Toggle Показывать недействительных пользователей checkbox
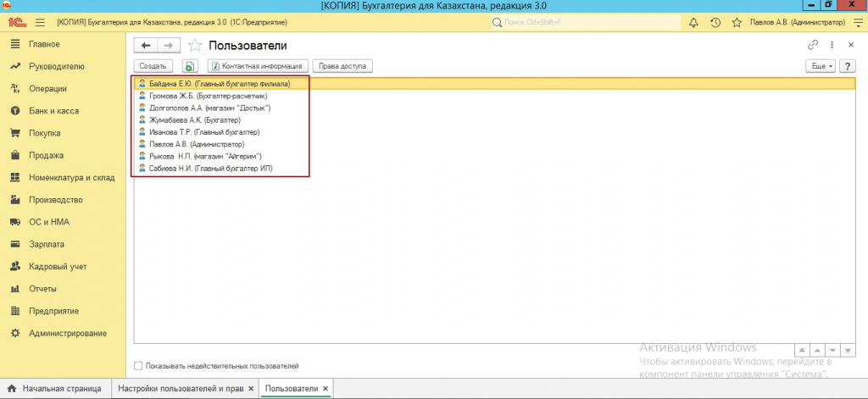868x399 pixels. [x=138, y=366]
